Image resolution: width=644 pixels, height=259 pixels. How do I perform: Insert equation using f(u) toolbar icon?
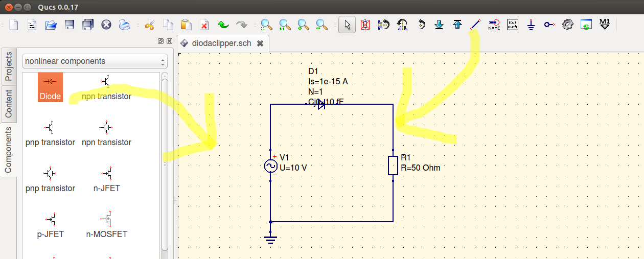(x=512, y=25)
